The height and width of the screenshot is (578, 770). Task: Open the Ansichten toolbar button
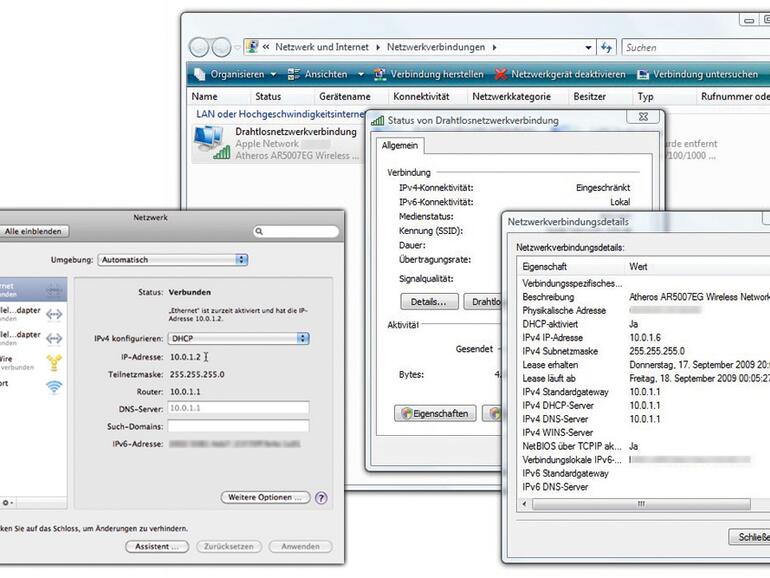pos(318,74)
